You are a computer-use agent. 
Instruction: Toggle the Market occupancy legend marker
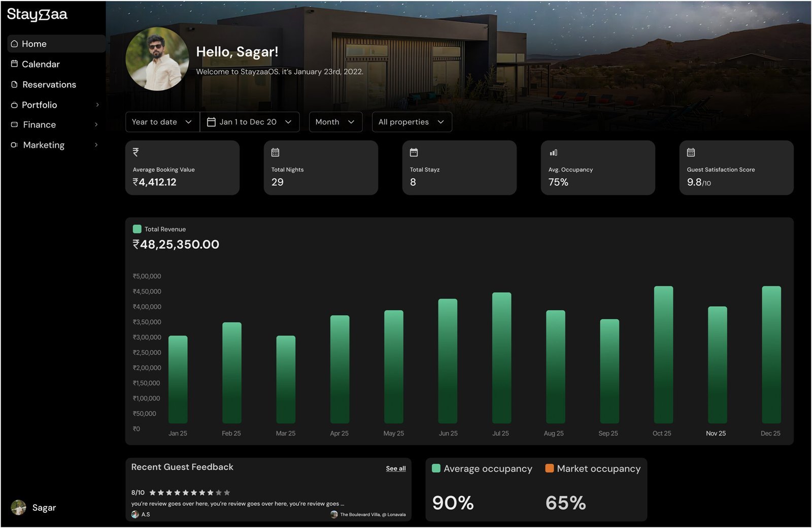click(x=549, y=468)
